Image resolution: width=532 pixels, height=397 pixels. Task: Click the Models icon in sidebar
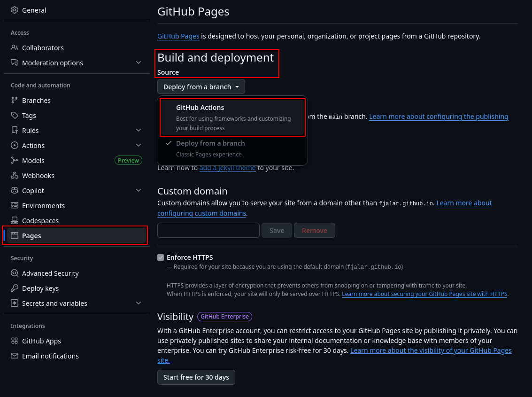click(14, 160)
